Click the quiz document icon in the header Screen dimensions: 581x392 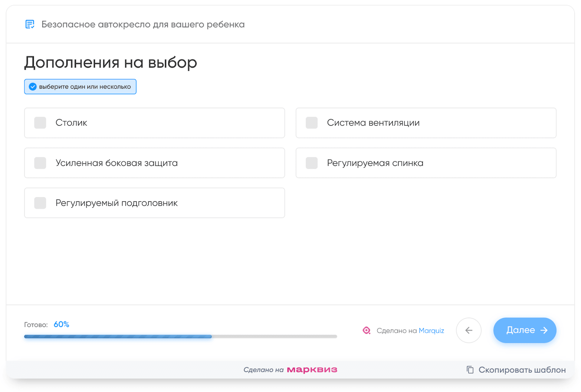coord(30,24)
